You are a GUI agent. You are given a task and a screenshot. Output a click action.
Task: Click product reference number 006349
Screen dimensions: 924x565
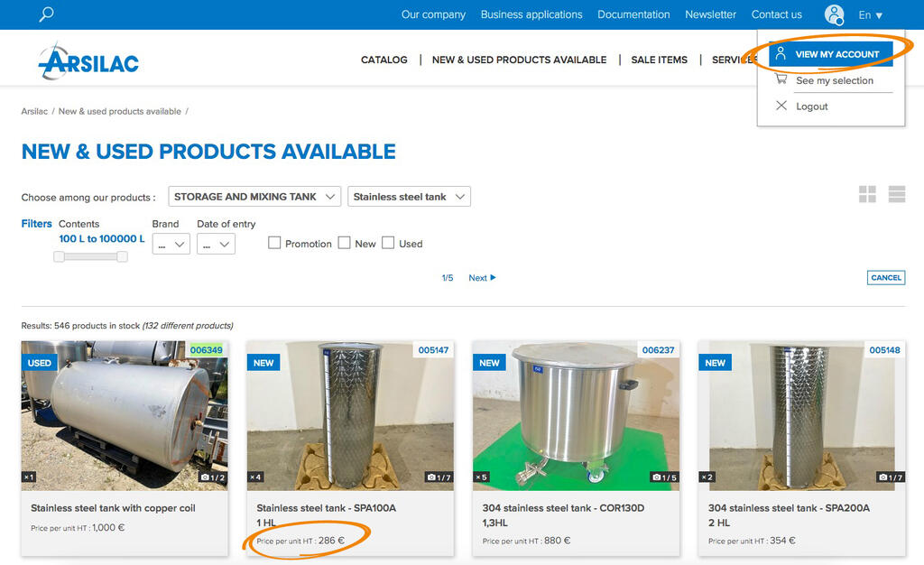[207, 350]
